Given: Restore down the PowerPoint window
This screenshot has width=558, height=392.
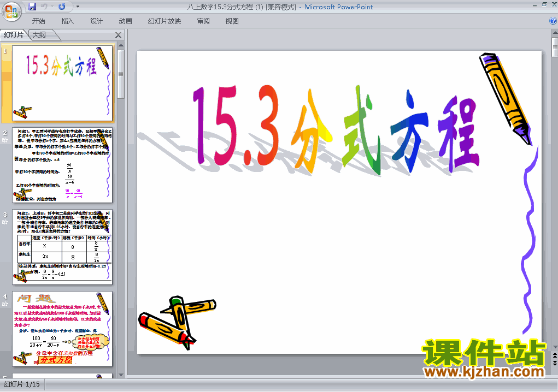Looking at the screenshot, I should [545, 4].
